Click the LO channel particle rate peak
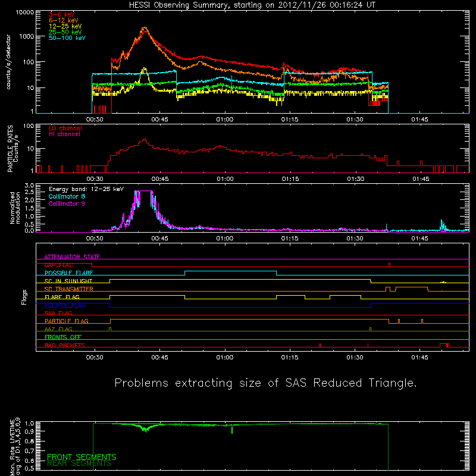The image size is (476, 476). [x=145, y=140]
